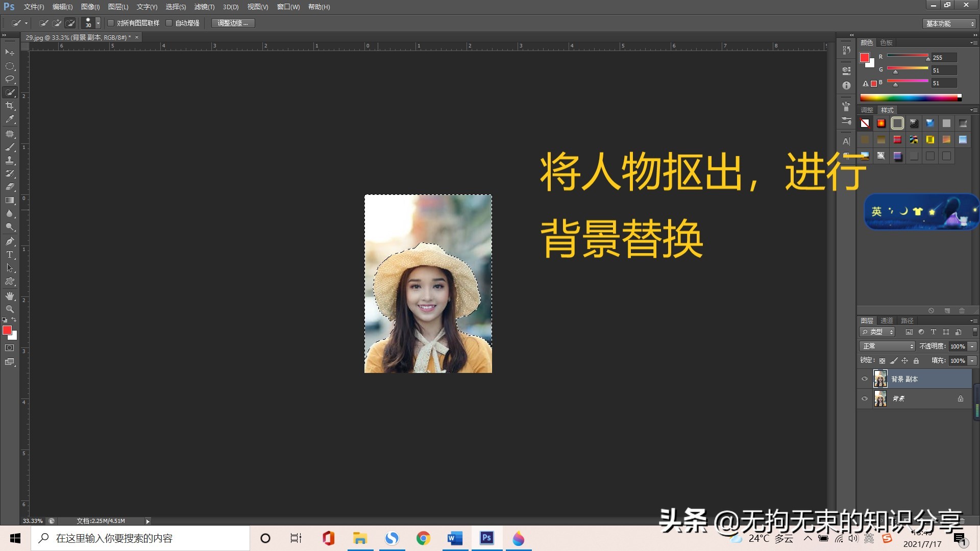
Task: Open Chrome from the taskbar
Action: (x=423, y=538)
